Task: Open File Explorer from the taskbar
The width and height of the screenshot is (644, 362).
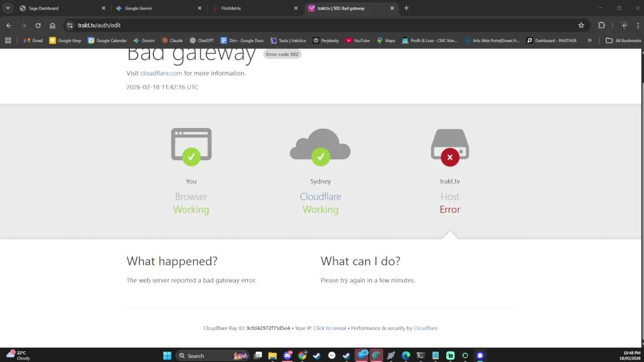Action: pyautogui.click(x=272, y=355)
